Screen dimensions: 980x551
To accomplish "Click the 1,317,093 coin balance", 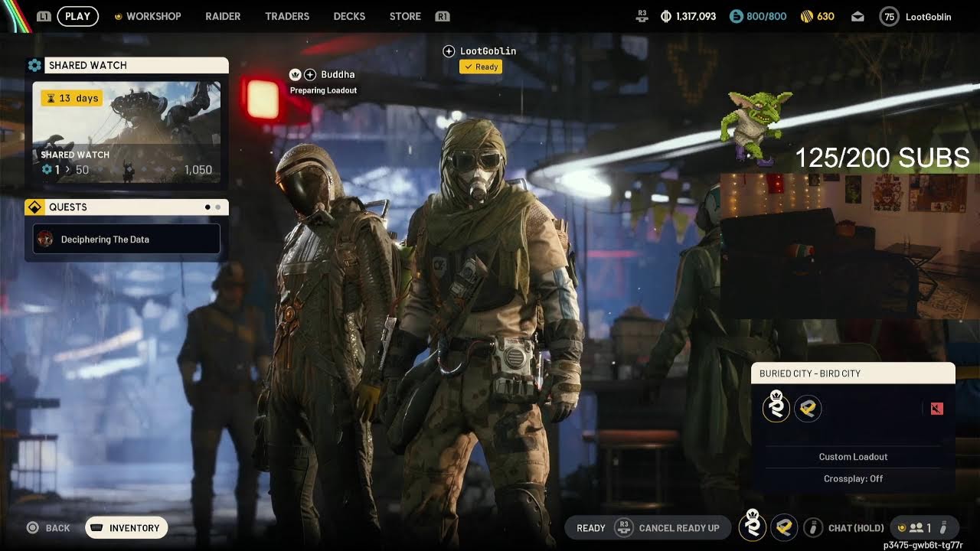I will tap(696, 16).
